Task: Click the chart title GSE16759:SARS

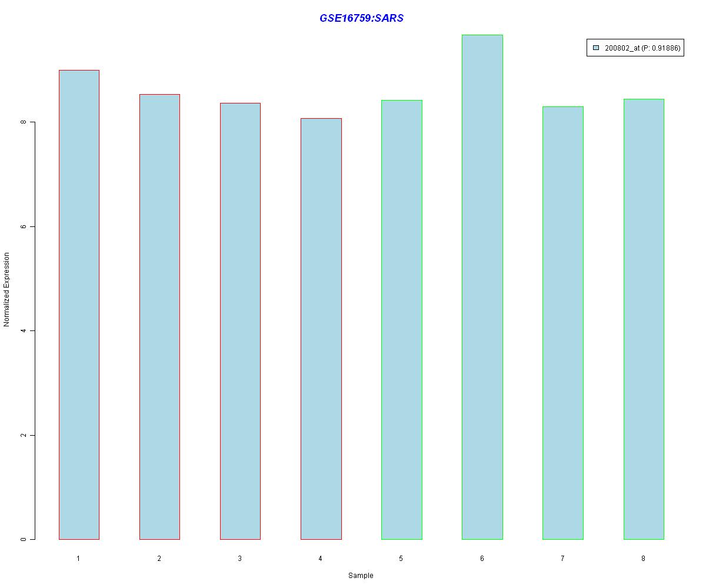Action: click(x=361, y=18)
